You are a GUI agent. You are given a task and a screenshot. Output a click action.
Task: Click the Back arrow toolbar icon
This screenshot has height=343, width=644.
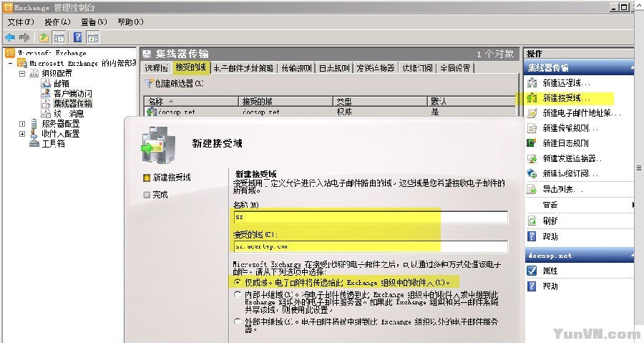pos(10,38)
